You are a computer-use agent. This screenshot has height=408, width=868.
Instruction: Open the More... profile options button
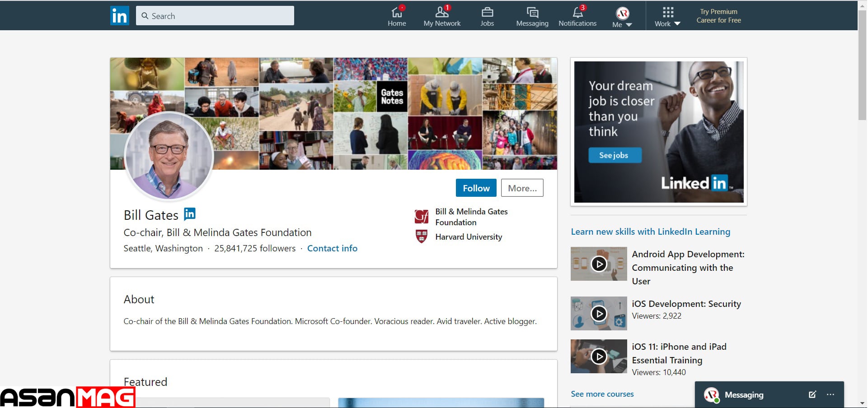522,188
